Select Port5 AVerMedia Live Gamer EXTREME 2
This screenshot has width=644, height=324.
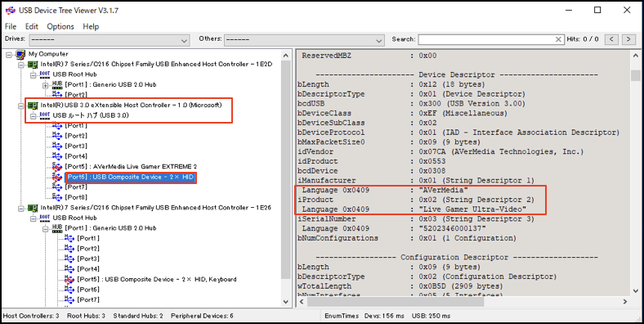(131, 167)
